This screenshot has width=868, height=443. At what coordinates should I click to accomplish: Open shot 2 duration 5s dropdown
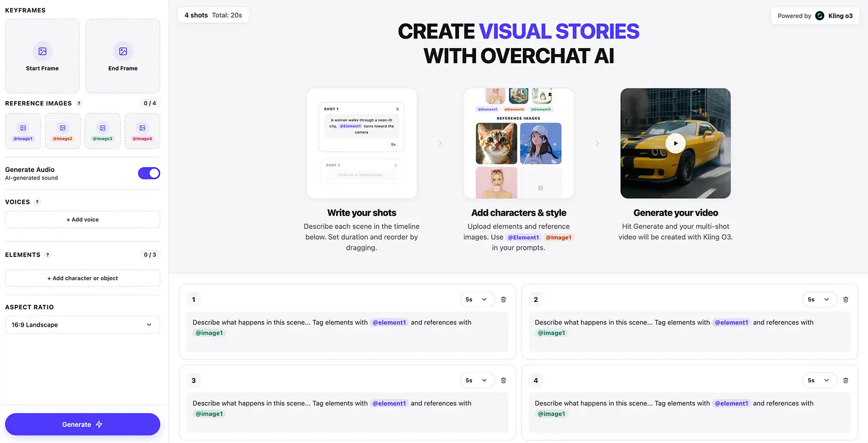point(819,299)
